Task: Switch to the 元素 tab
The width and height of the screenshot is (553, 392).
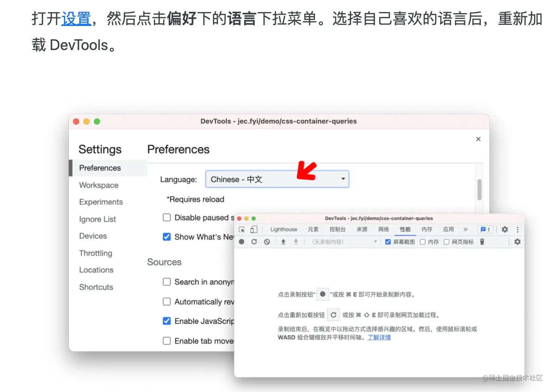Action: click(x=313, y=229)
